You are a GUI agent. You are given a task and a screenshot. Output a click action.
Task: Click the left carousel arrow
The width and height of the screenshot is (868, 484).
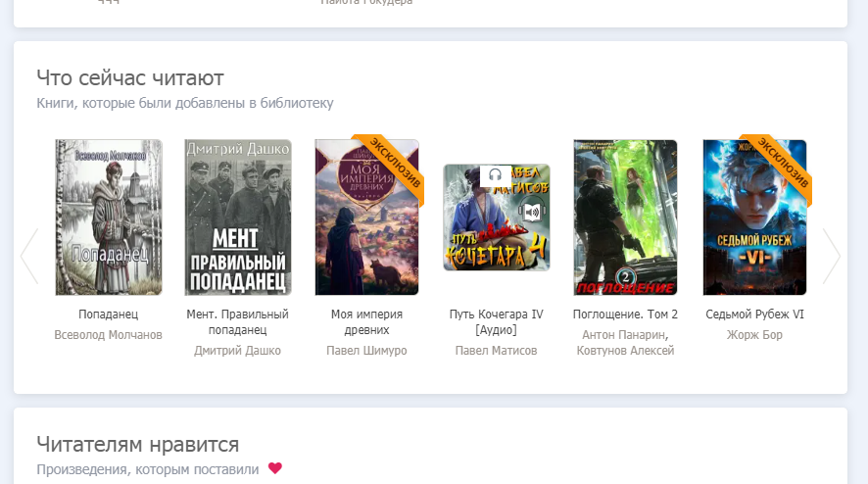coord(29,256)
